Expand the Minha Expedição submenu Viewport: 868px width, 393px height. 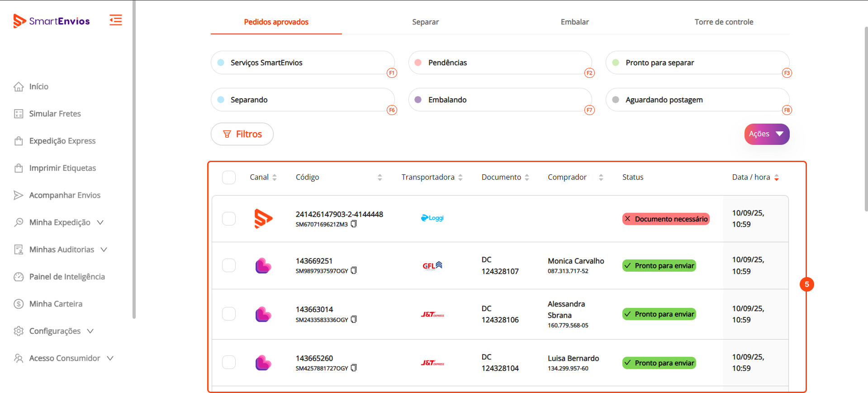(x=100, y=222)
